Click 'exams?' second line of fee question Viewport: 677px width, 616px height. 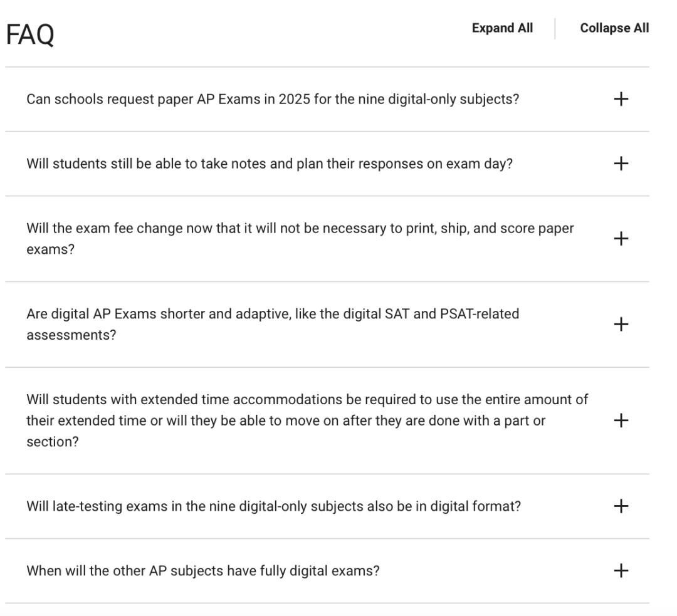coord(51,249)
